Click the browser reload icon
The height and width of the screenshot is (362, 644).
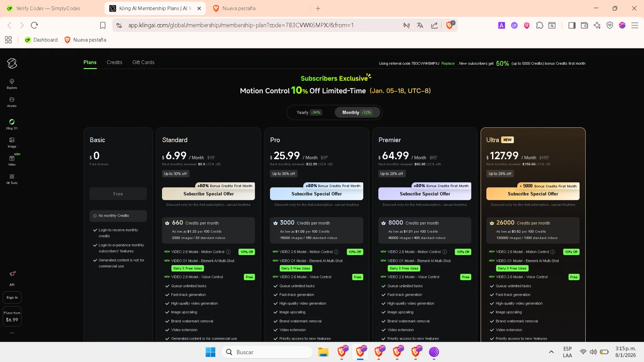point(34,25)
